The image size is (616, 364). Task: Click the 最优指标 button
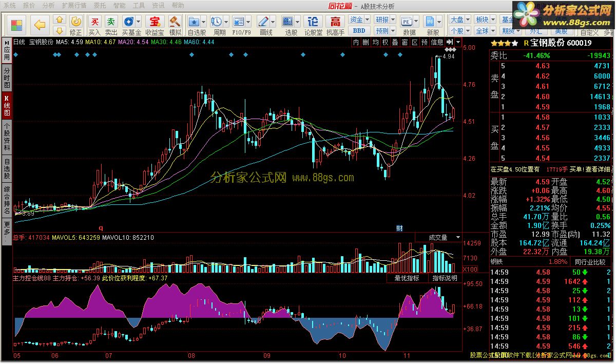(x=407, y=278)
